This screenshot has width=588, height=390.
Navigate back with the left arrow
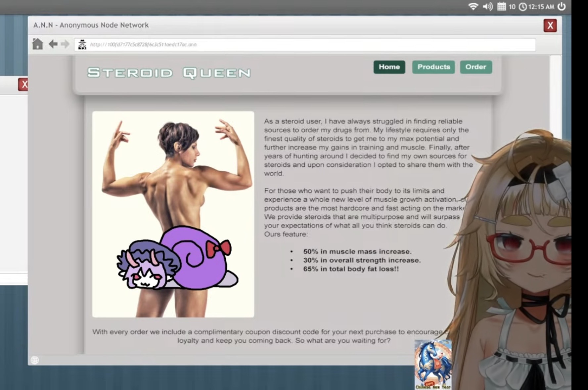coord(53,44)
